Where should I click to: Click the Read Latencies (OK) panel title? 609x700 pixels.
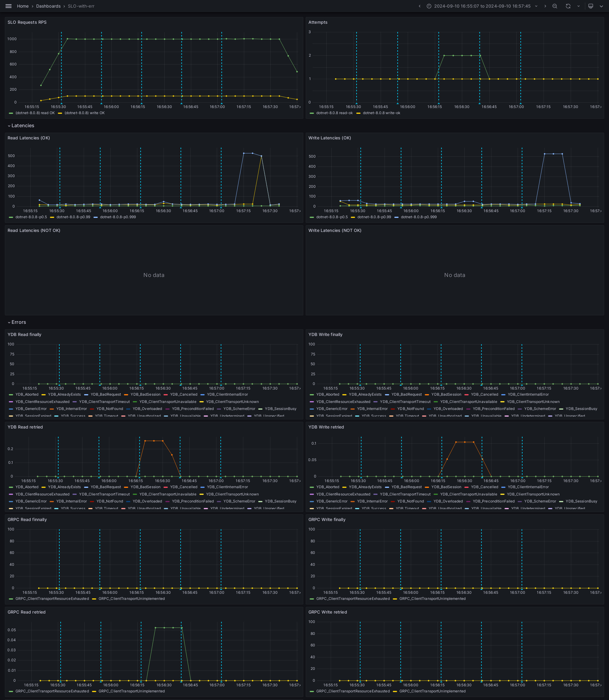[29, 138]
